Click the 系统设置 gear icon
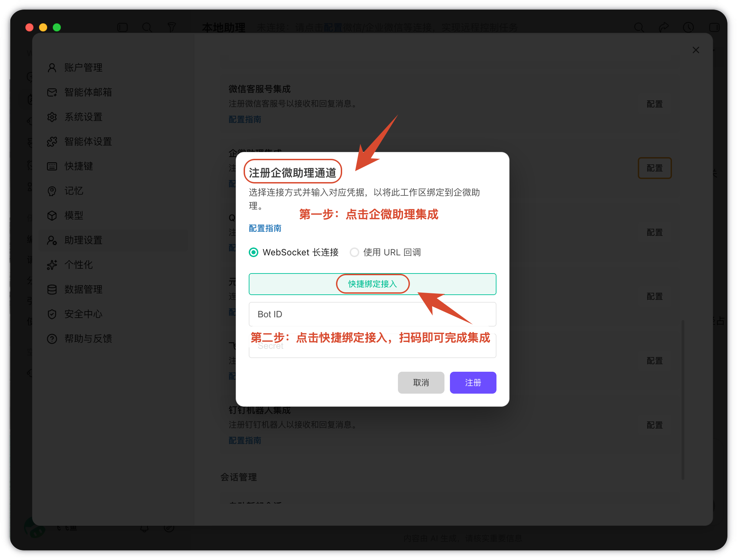Viewport: 737px width, 560px height. pyautogui.click(x=52, y=117)
